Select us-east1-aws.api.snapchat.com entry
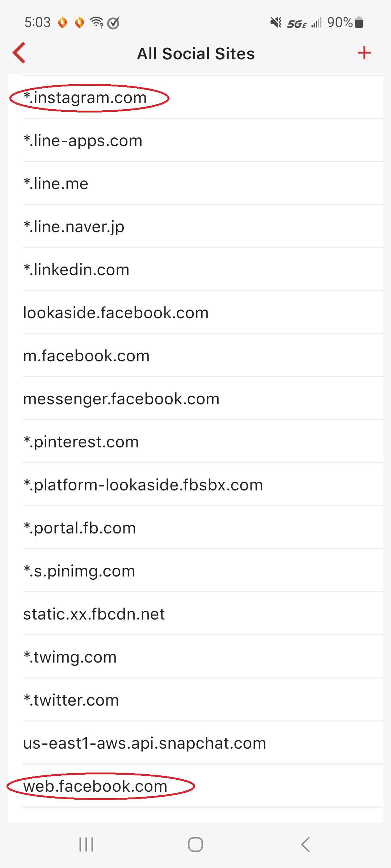 coord(145,743)
